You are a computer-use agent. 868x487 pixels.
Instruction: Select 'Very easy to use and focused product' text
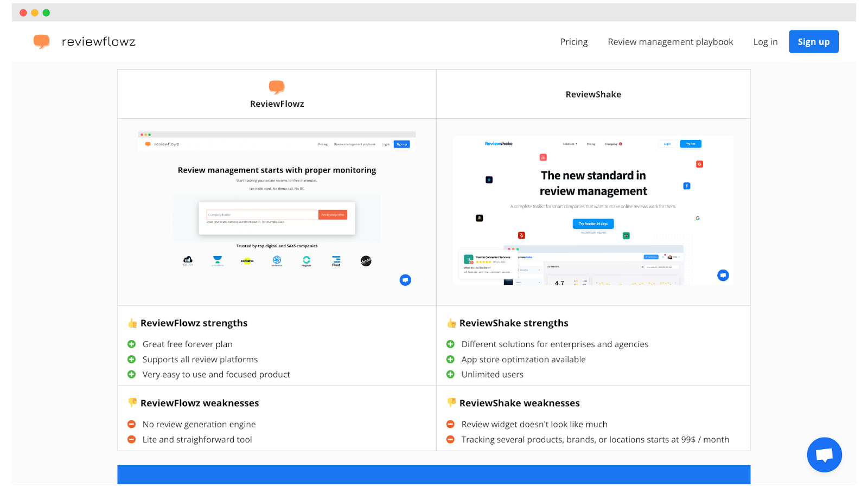(216, 375)
